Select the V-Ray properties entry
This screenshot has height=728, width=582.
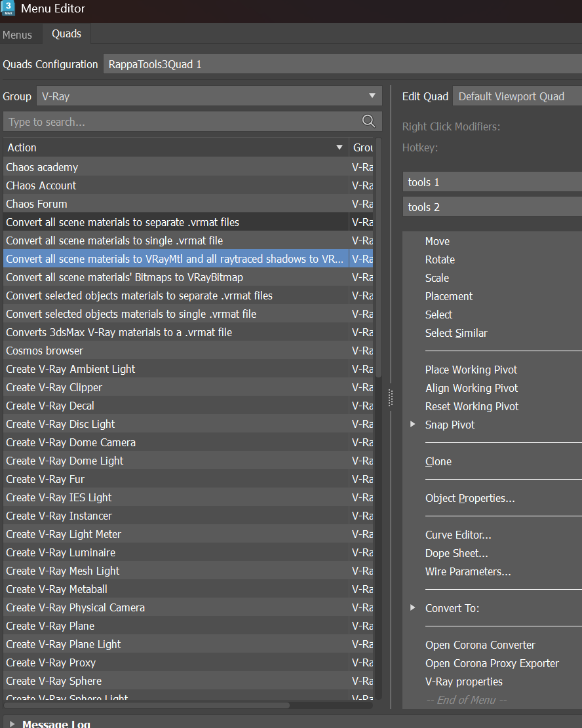click(x=463, y=681)
